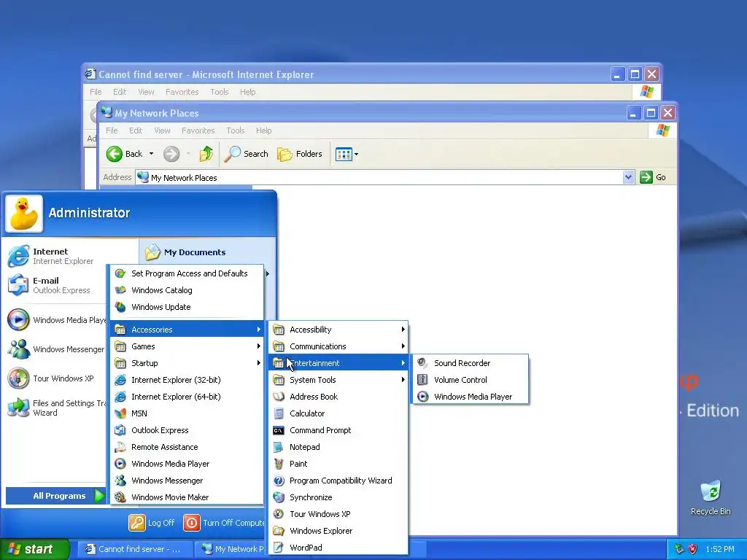Open Favorites menu in My Network Places
Viewport: 747px width, 560px height.
point(198,131)
